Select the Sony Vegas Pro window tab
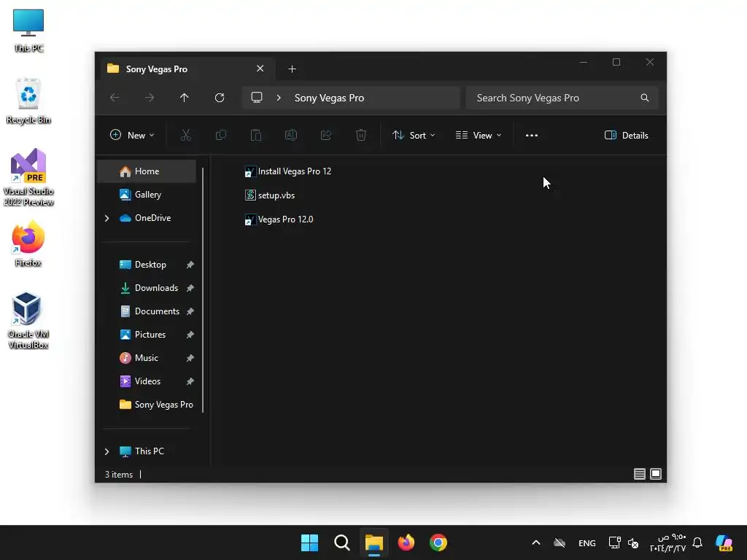Image resolution: width=747 pixels, height=560 pixels. tap(186, 69)
